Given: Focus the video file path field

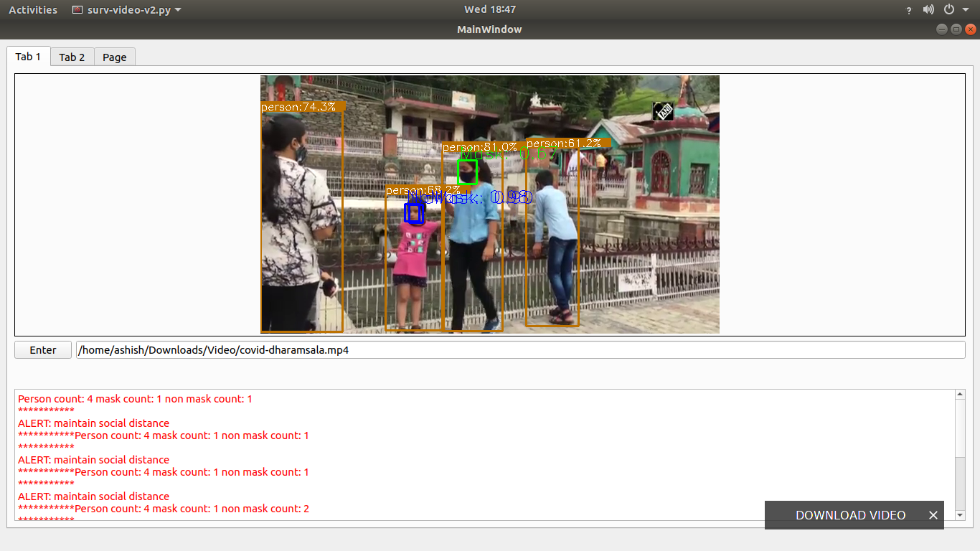Looking at the screenshot, I should coord(520,350).
